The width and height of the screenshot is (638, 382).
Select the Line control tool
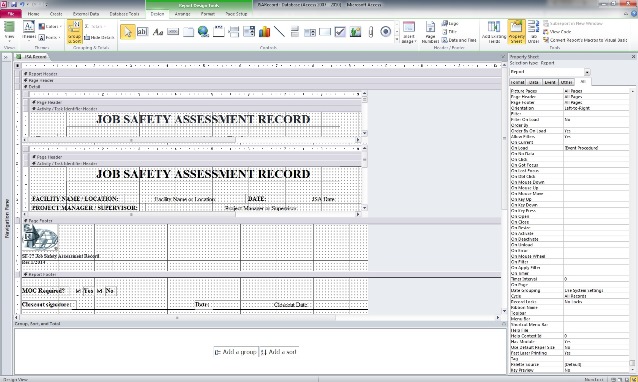(x=280, y=31)
